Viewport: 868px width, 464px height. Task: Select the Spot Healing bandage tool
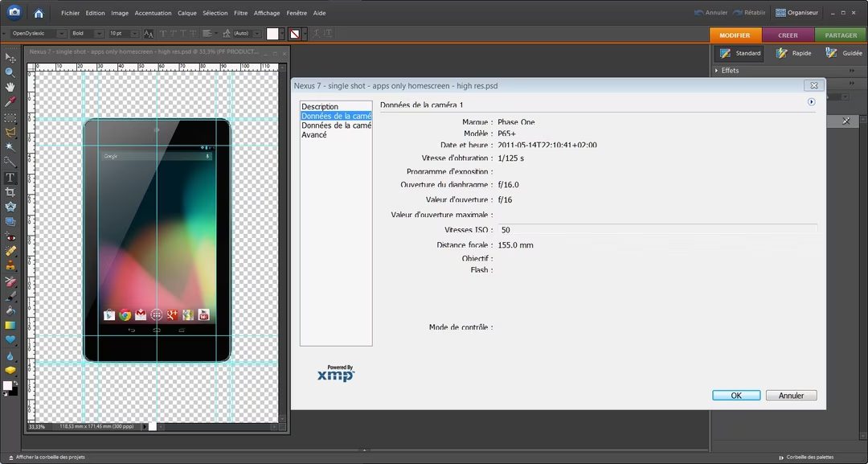pos(10,252)
